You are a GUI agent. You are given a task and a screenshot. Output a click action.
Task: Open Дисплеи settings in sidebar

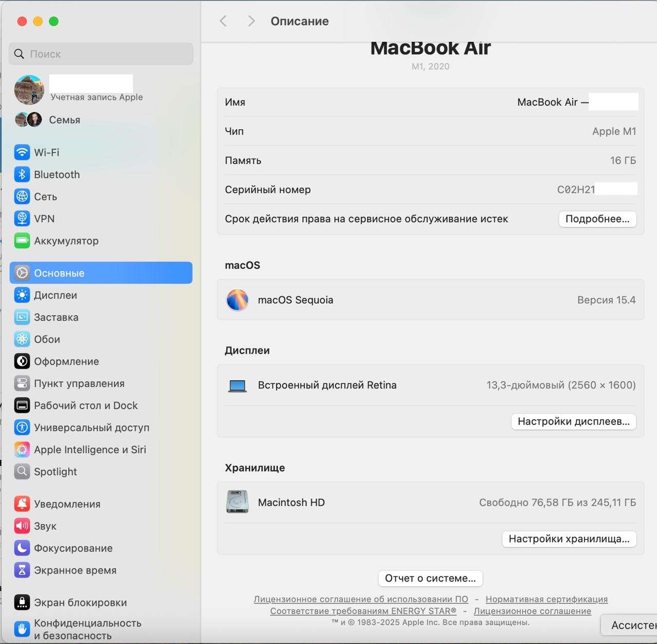click(55, 295)
